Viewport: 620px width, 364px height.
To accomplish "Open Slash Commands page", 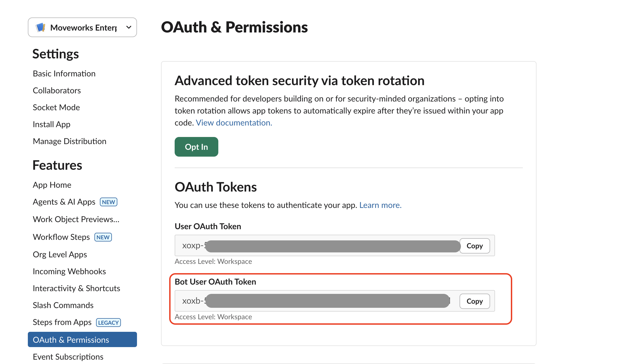I will (x=63, y=305).
